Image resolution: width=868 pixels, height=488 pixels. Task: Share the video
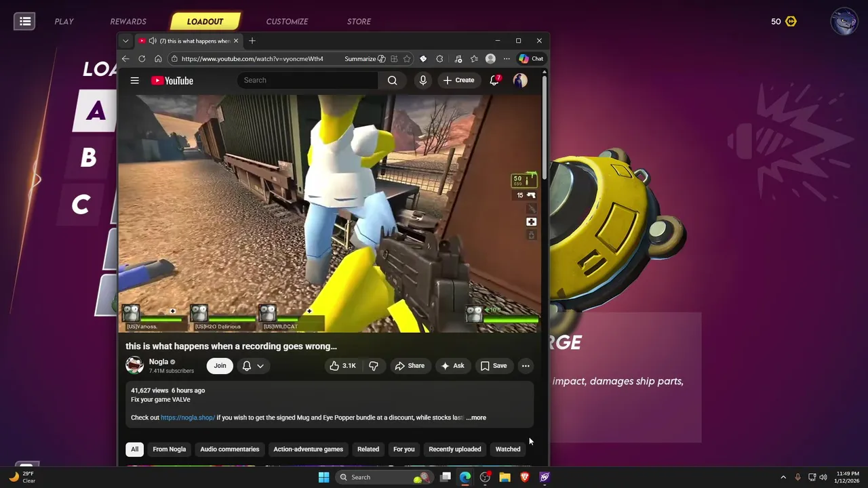tap(410, 366)
